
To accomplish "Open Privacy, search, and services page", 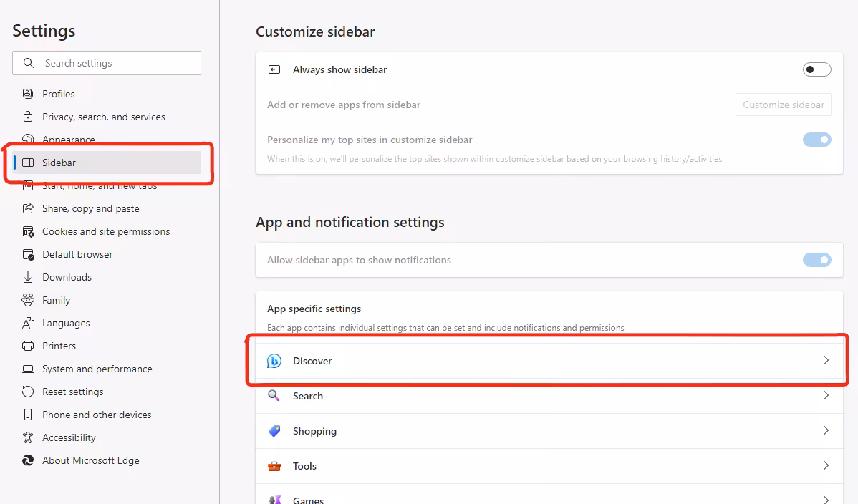I will [107, 117].
